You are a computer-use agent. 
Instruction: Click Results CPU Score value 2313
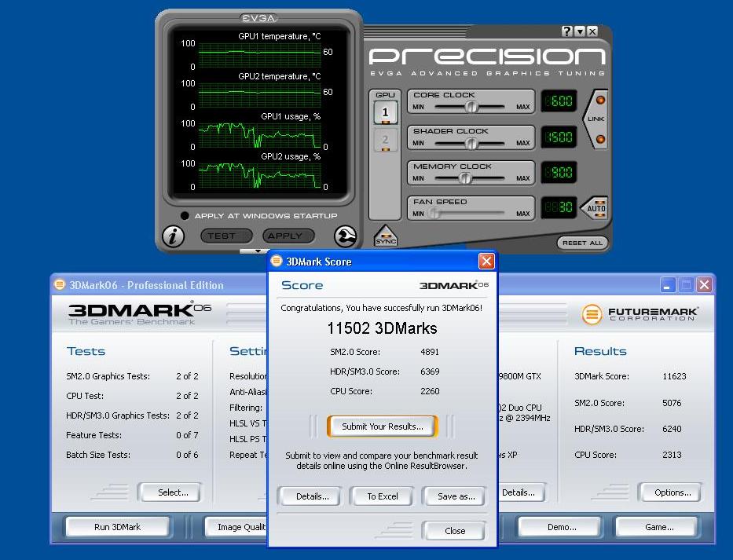click(x=672, y=454)
